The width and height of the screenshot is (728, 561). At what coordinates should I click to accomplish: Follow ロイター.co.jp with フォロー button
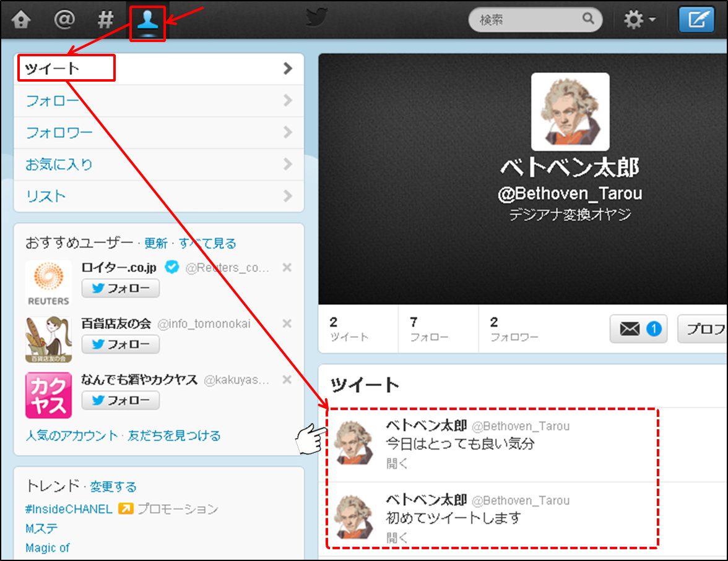pyautogui.click(x=121, y=288)
